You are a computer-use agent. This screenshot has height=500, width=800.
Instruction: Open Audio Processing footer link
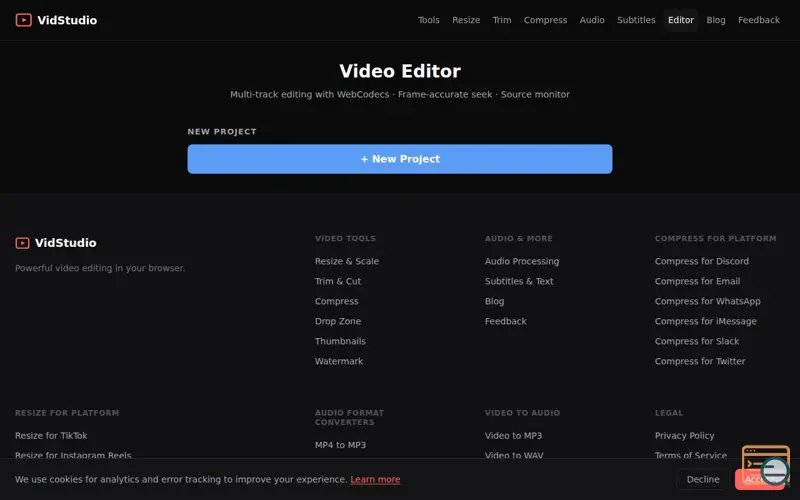coord(521,261)
